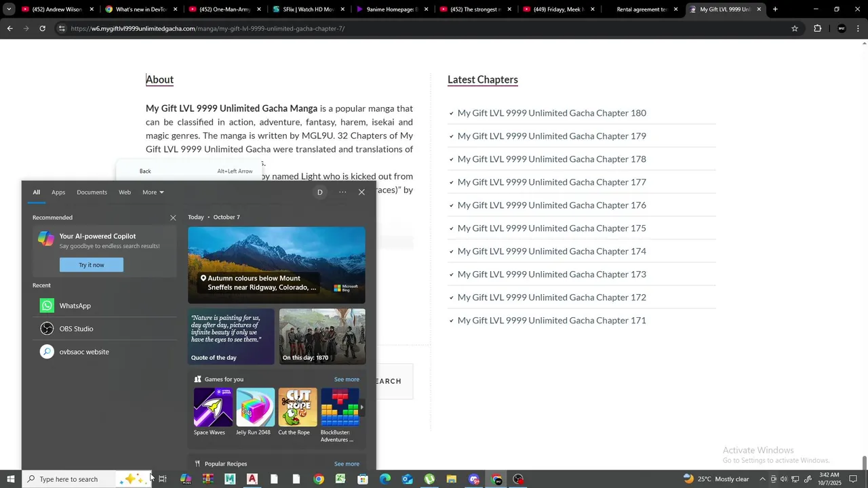The height and width of the screenshot is (488, 868).
Task: Bookmark this page with the star icon
Action: pyautogui.click(x=795, y=28)
